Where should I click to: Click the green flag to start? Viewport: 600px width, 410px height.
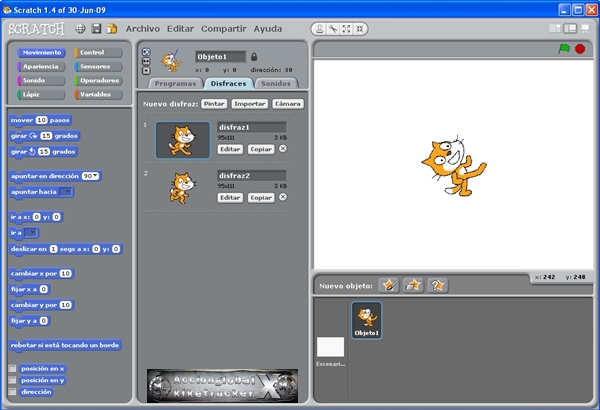564,49
